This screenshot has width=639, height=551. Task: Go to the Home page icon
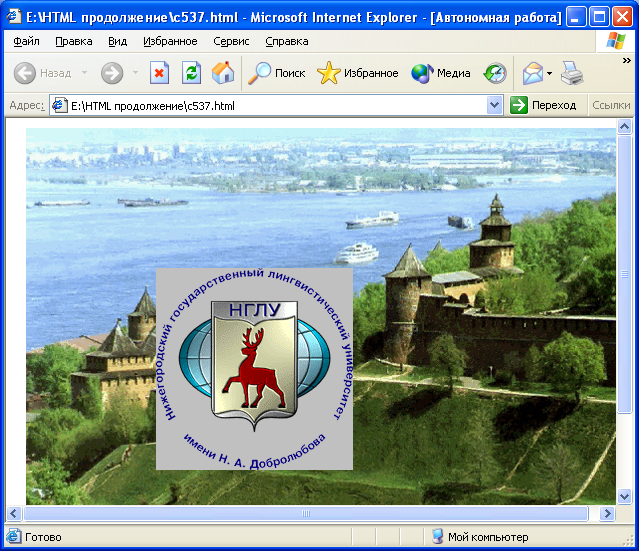(x=223, y=73)
